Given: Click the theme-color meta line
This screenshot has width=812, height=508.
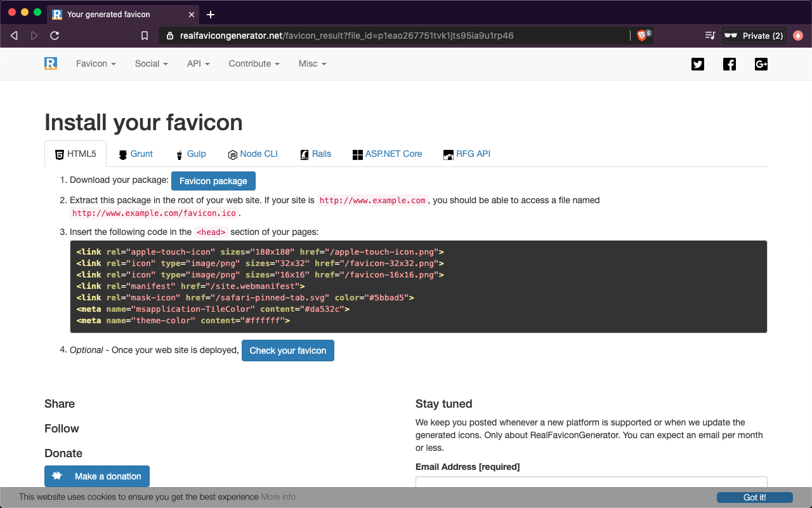Looking at the screenshot, I should (x=183, y=321).
